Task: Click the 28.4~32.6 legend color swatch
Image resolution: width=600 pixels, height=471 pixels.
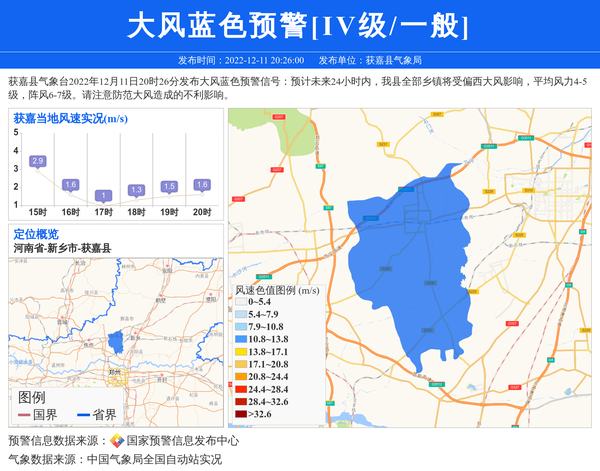Action: pyautogui.click(x=241, y=402)
